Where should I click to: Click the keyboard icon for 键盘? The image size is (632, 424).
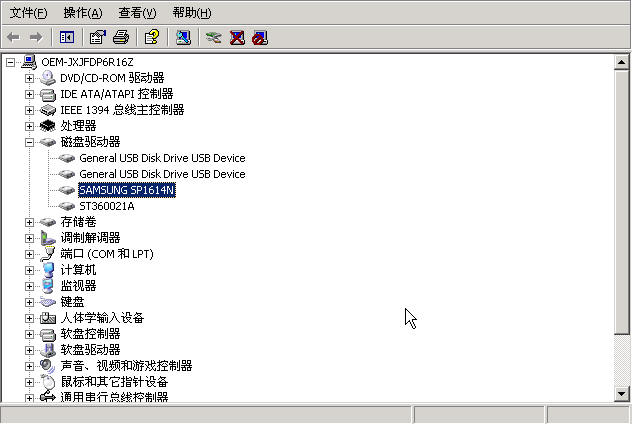coord(48,302)
